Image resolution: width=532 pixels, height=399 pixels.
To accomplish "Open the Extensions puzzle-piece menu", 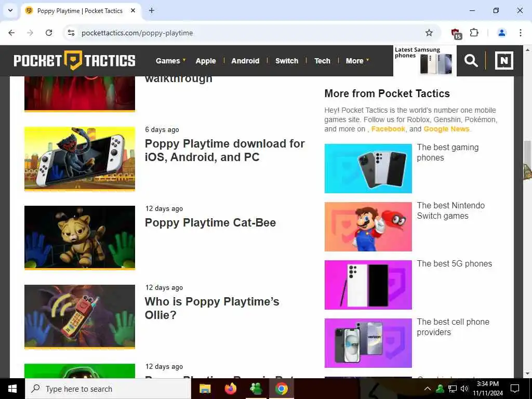I will (x=474, y=33).
